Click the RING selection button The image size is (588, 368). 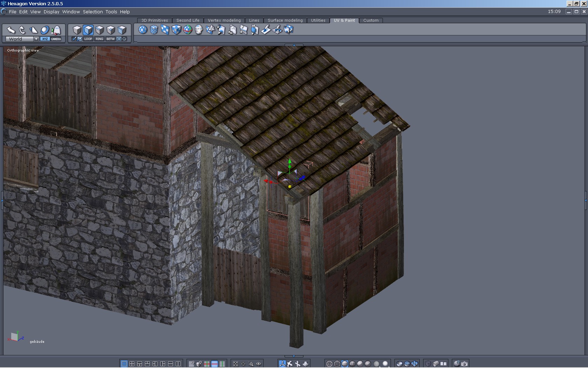[99, 39]
